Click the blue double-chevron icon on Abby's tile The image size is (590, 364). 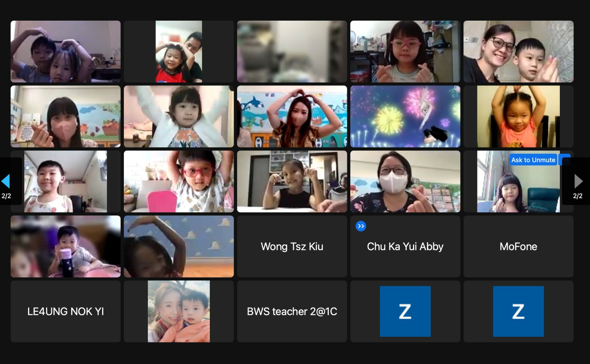[361, 226]
